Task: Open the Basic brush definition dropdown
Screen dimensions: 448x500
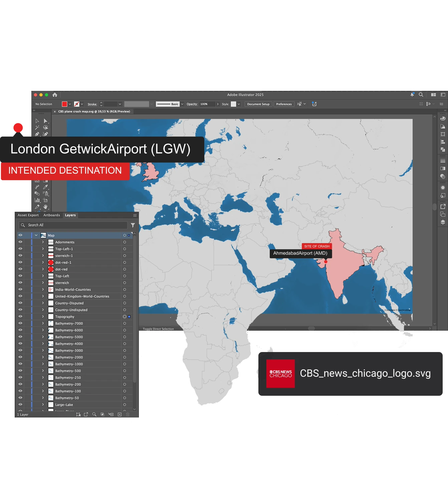Action: 182,104
